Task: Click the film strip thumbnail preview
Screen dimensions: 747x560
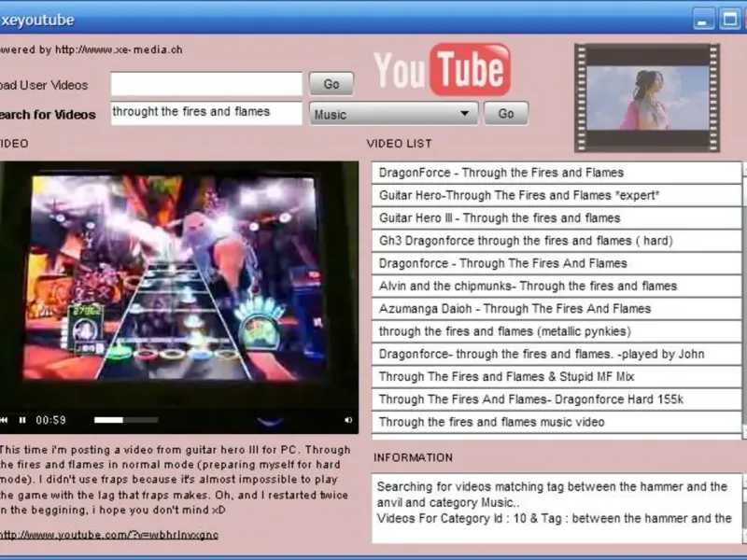Action: click(x=647, y=98)
